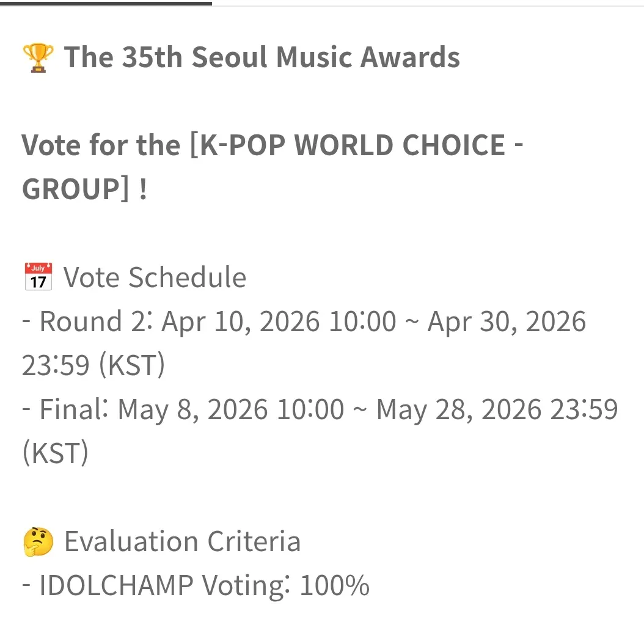
Task: Click the "Evaluation Criteria" heading
Action: coord(182,542)
